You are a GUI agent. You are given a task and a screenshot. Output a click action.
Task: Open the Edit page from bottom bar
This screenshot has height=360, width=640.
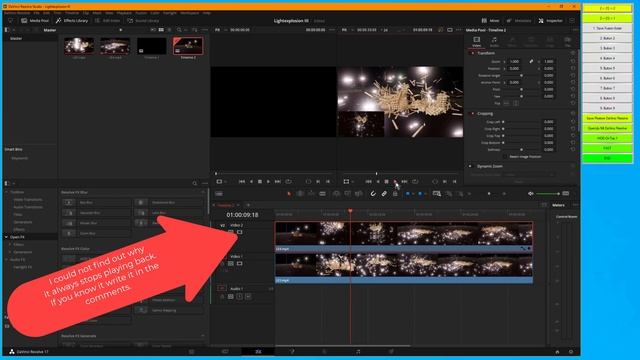click(x=258, y=351)
